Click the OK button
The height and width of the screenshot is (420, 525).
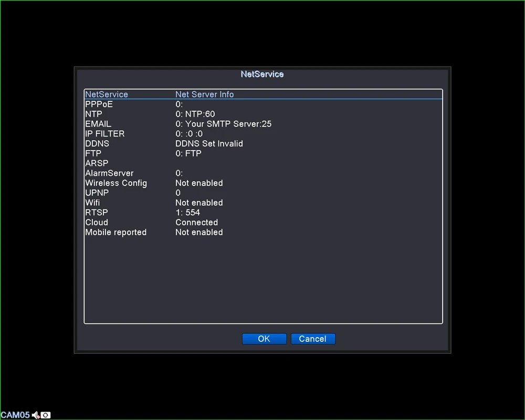pyautogui.click(x=264, y=339)
